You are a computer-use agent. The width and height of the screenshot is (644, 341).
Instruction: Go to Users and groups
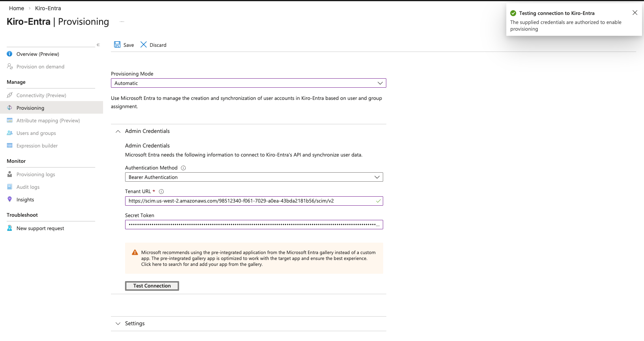(x=36, y=133)
